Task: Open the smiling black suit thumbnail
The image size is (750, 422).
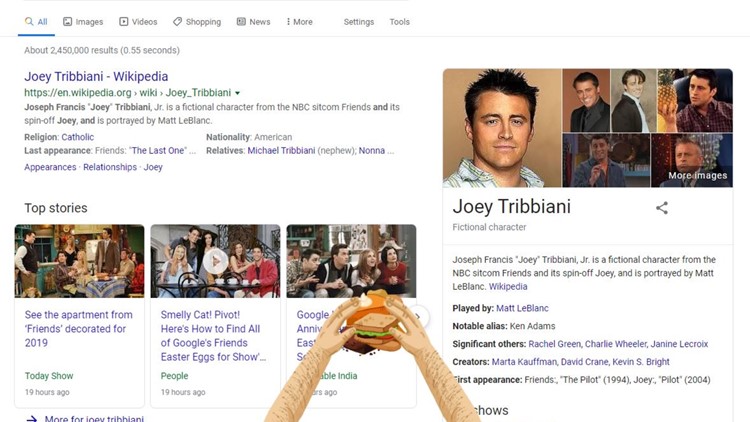Action: 586,100
